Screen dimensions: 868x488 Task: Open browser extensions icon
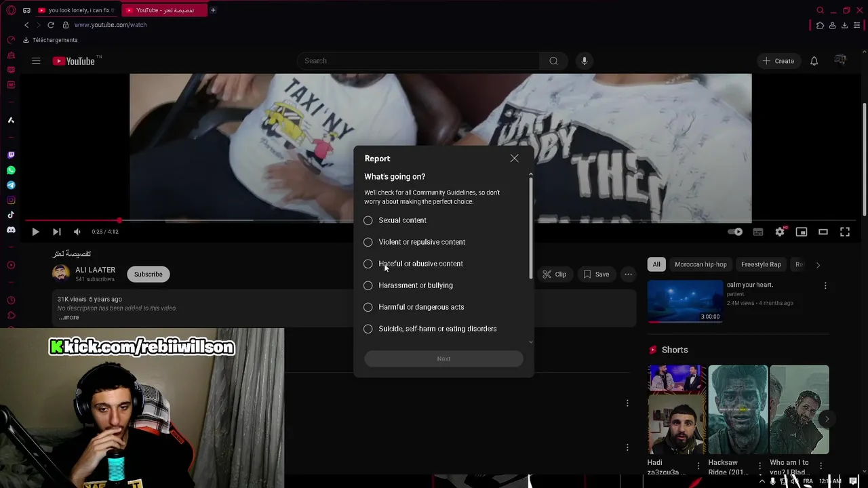(820, 25)
